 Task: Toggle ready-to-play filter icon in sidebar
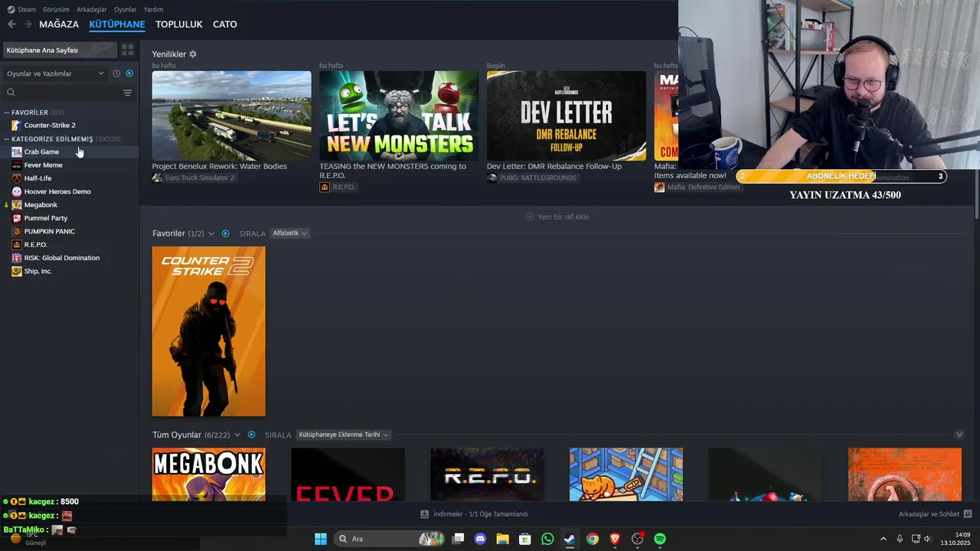pos(129,73)
